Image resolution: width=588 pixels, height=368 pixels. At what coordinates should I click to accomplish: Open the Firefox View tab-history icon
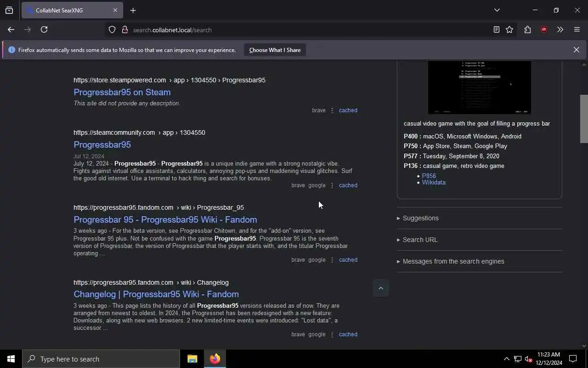[9, 10]
